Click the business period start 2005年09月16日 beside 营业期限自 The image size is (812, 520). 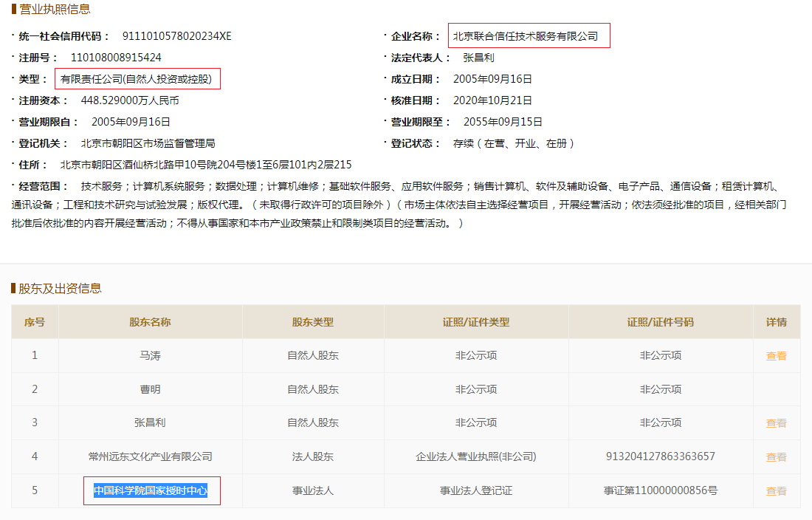pyautogui.click(x=131, y=122)
